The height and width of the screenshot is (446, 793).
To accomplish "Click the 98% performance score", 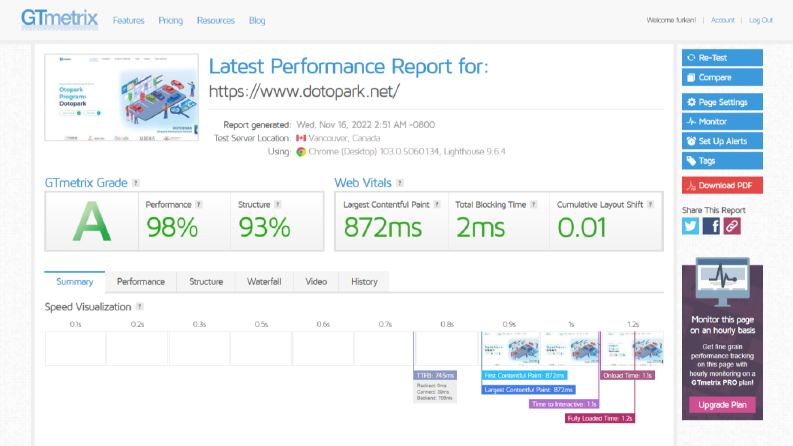I will click(172, 227).
